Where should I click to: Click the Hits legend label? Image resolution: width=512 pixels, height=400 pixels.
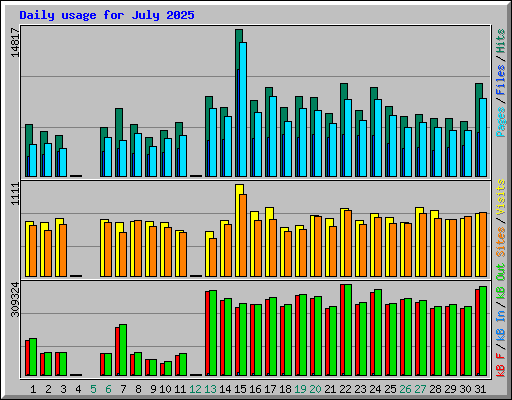[501, 41]
